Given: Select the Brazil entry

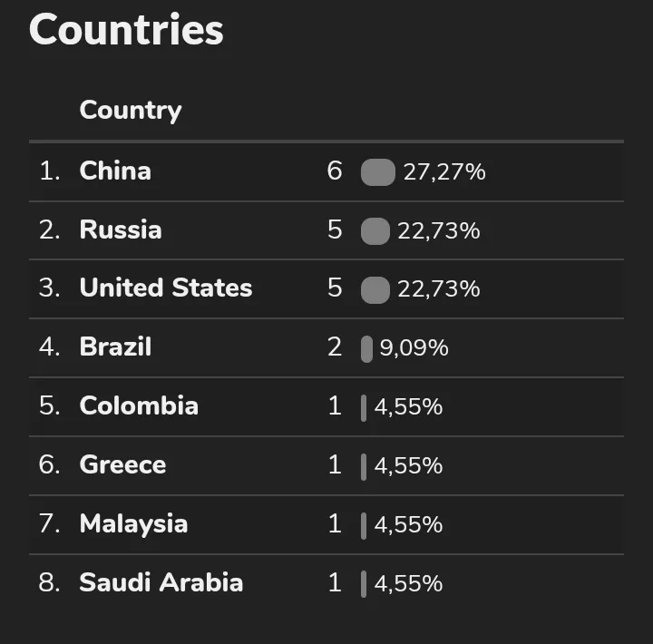Looking at the screenshot, I should (326, 347).
